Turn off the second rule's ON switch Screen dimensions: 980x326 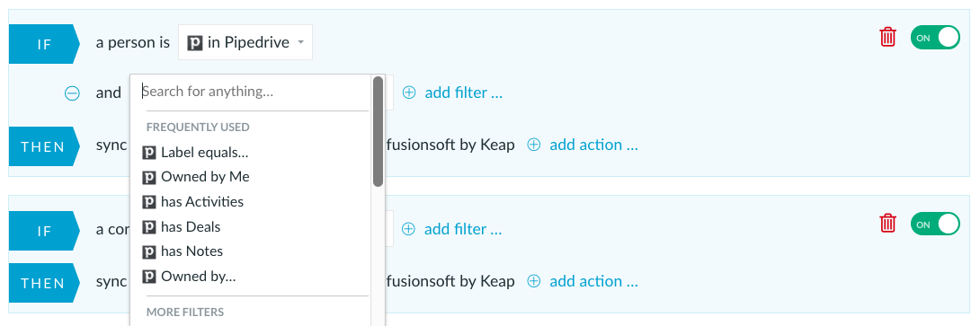click(x=935, y=225)
